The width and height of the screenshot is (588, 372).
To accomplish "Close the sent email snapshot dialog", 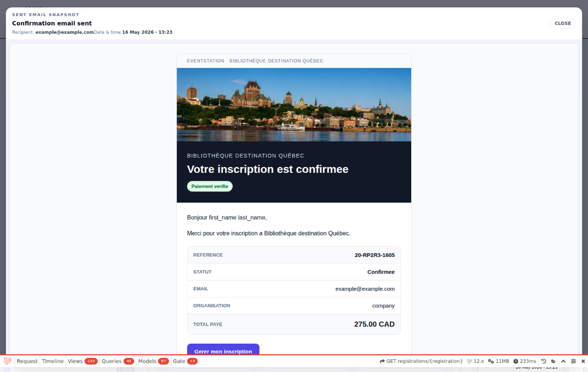I will pyautogui.click(x=563, y=23).
